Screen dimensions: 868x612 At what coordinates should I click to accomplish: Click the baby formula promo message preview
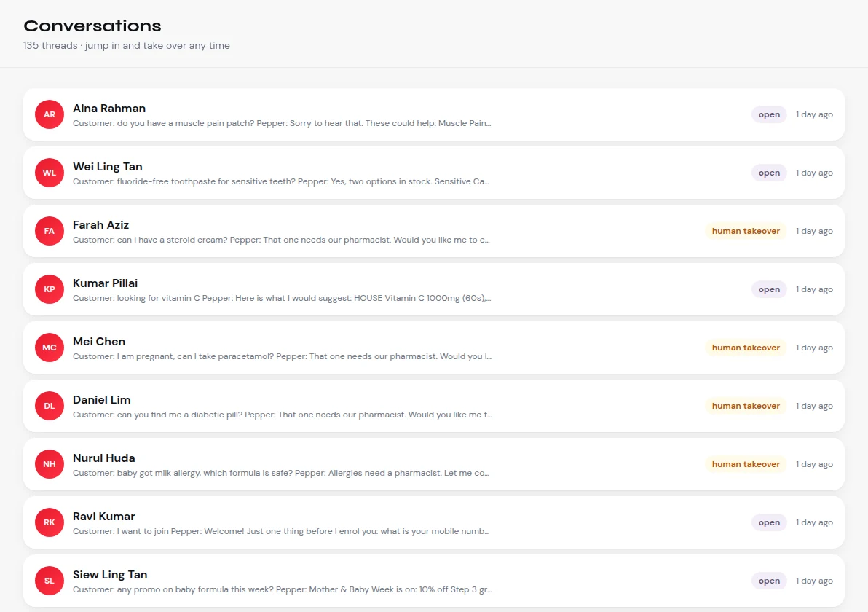(283, 590)
